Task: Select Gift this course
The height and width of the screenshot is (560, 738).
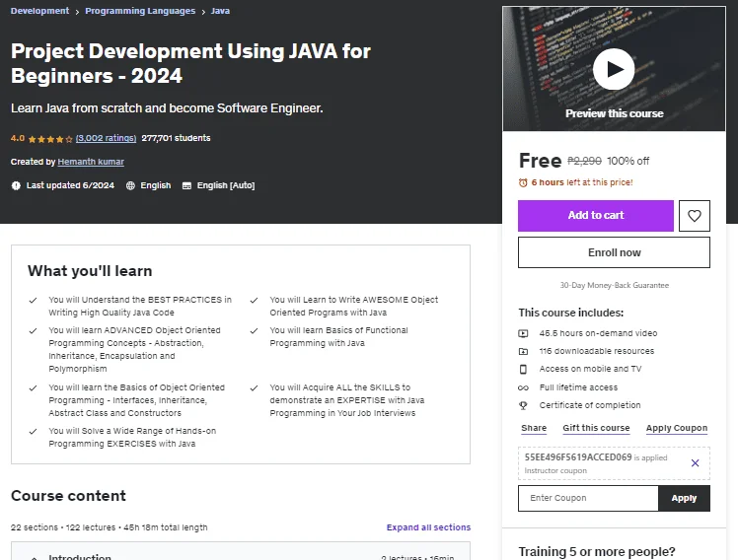Action: pos(596,428)
